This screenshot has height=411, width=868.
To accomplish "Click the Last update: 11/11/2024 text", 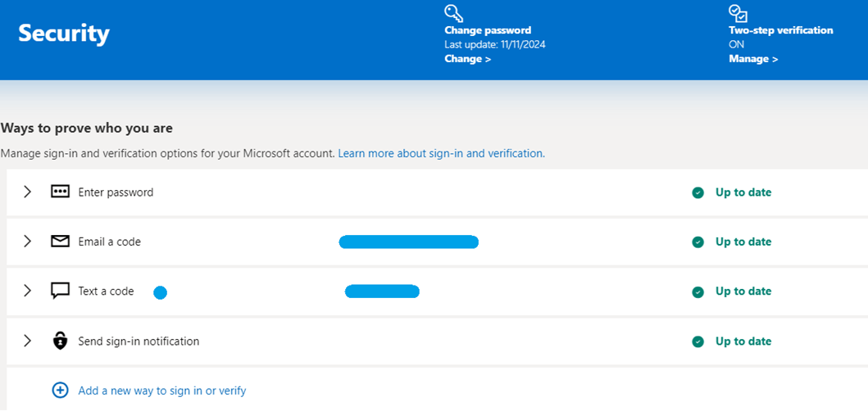I will click(495, 45).
